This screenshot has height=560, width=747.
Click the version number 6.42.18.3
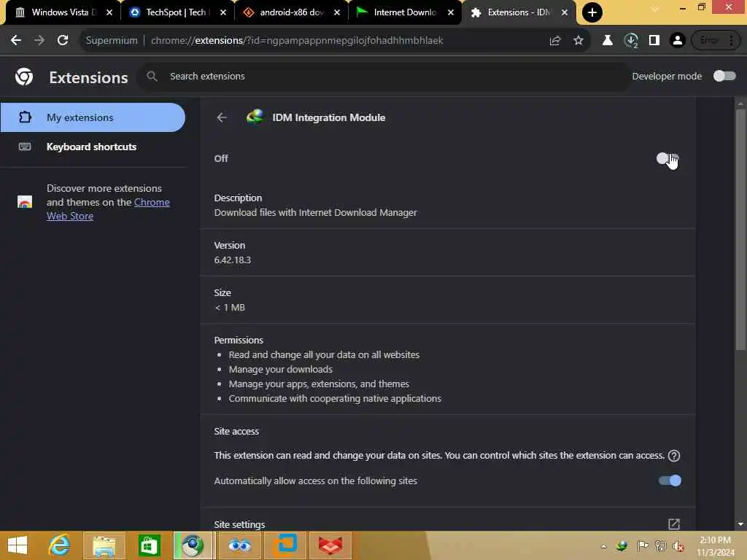point(233,260)
